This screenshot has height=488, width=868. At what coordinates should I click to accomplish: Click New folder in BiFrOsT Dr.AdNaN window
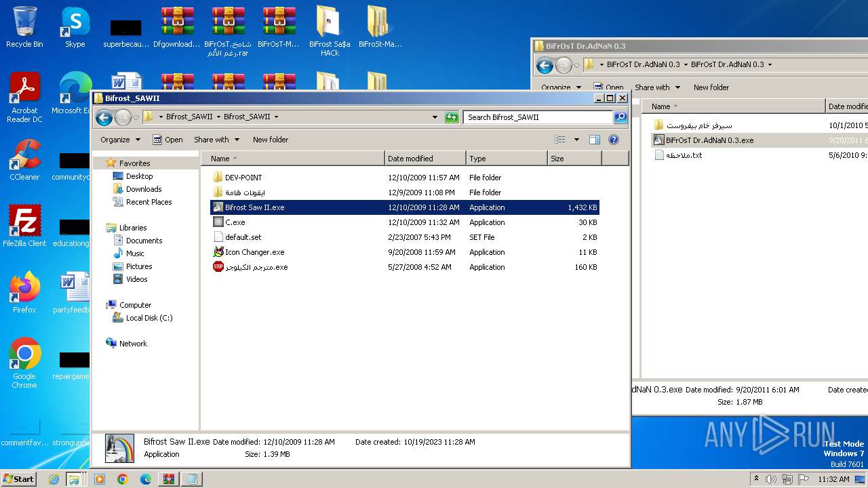(711, 87)
